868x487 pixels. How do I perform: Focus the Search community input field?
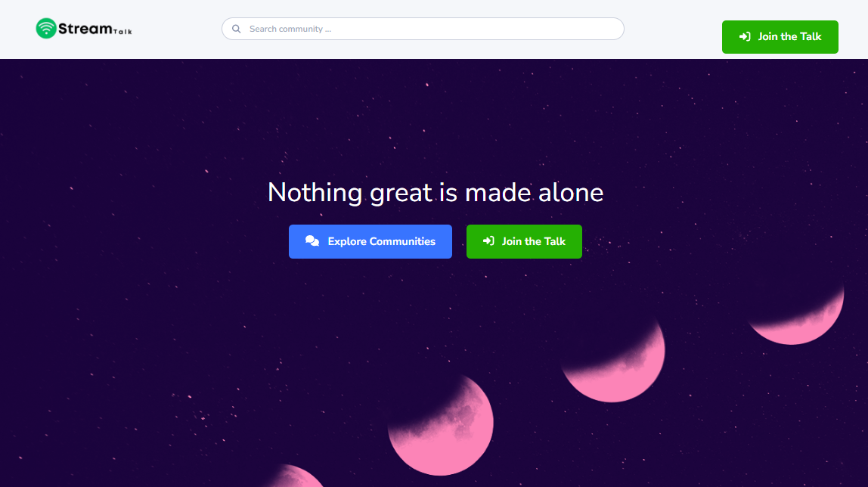[x=423, y=29]
